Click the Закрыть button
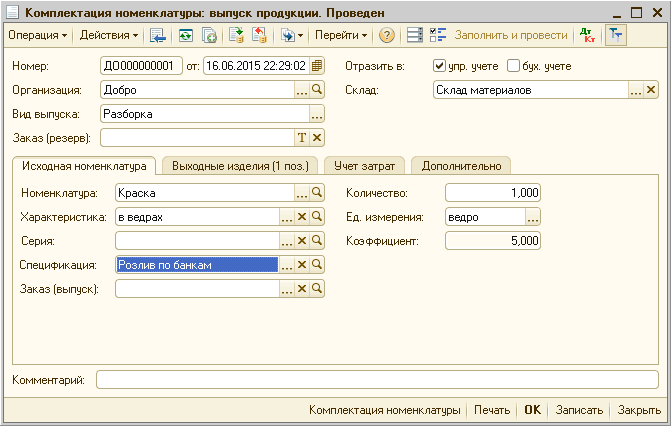The width and height of the screenshot is (671, 426). [639, 410]
